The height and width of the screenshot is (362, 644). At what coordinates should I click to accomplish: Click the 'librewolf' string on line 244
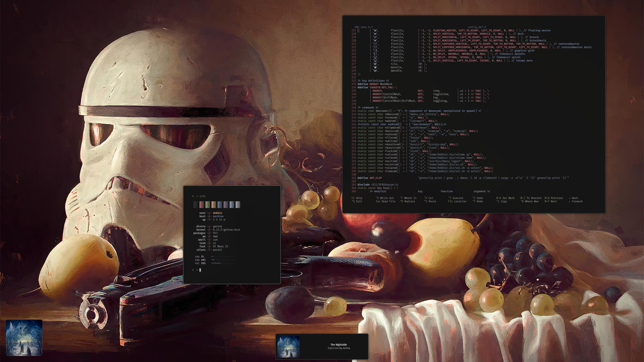(418, 121)
